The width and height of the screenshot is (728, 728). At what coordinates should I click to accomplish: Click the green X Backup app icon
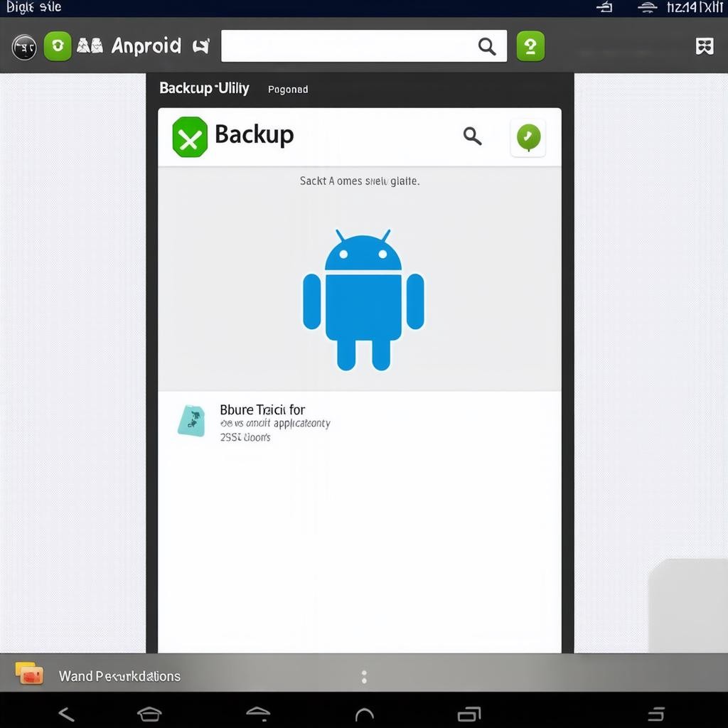pyautogui.click(x=190, y=136)
